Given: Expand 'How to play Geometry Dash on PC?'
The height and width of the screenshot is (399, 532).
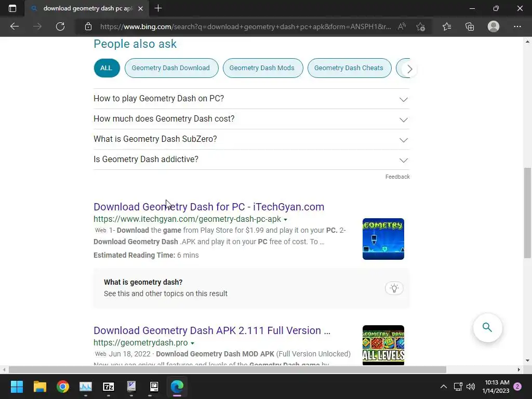Looking at the screenshot, I should 251,99.
